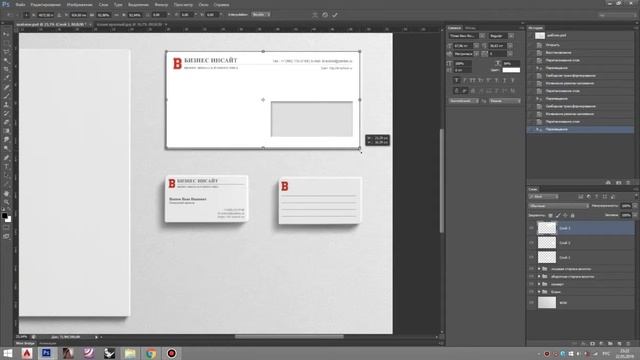Select the Eyedropper tool
This screenshot has height=360, width=640.
pos(6,78)
